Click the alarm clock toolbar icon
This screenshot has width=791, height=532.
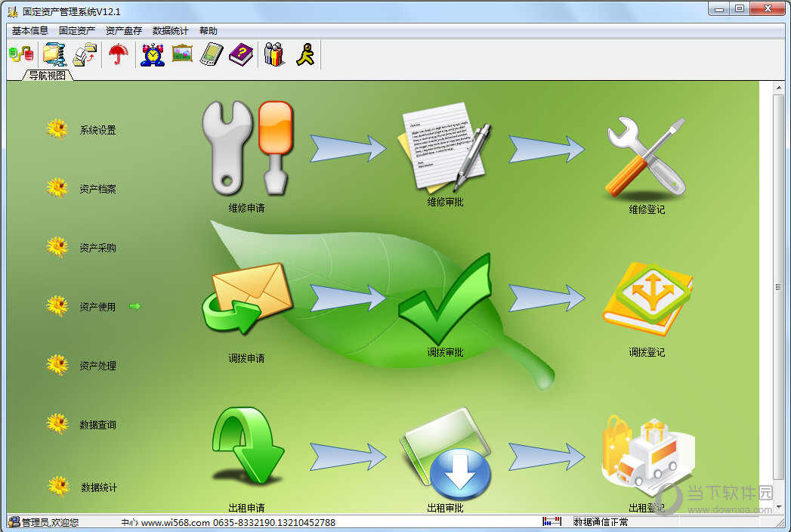[153, 54]
